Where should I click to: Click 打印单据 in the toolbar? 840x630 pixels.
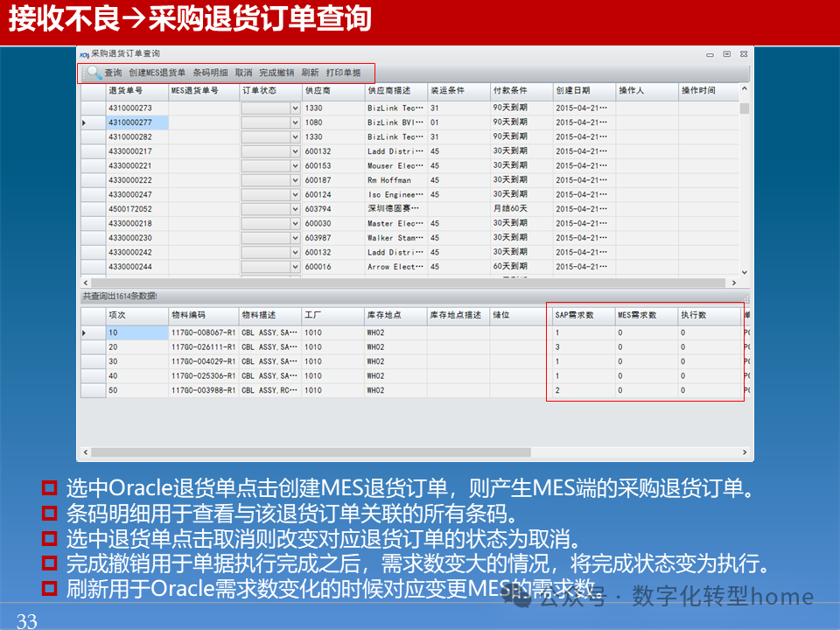pos(343,73)
